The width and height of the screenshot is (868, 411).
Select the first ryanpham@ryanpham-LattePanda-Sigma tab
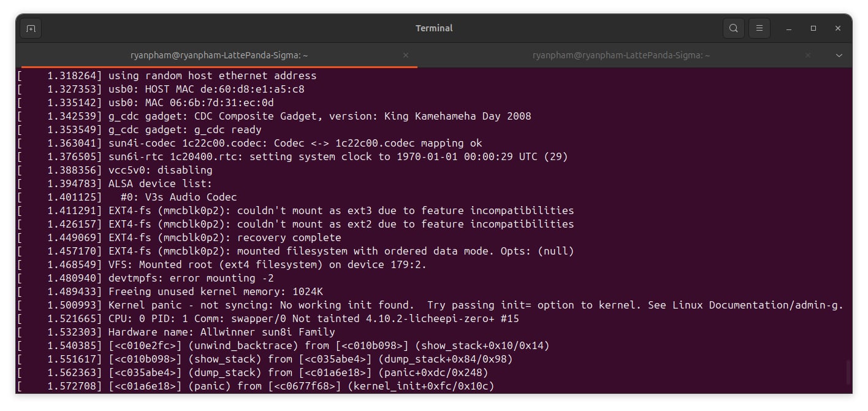click(x=219, y=55)
